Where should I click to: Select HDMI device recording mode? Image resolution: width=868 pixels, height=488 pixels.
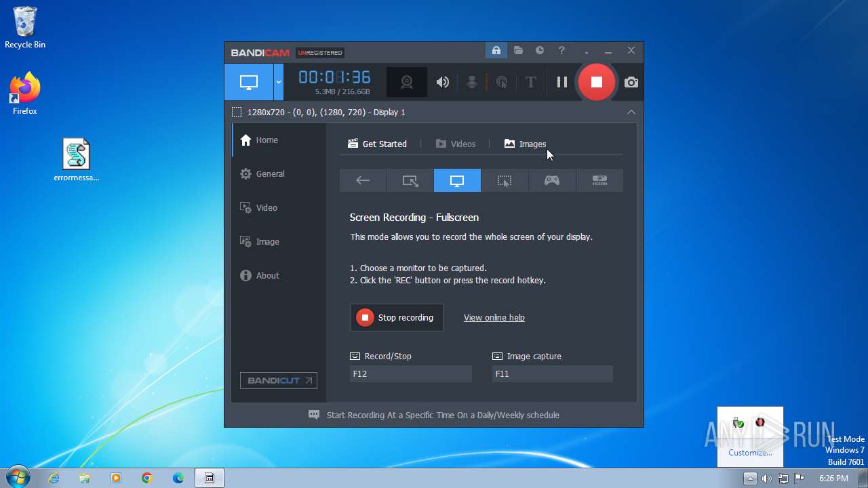point(599,180)
